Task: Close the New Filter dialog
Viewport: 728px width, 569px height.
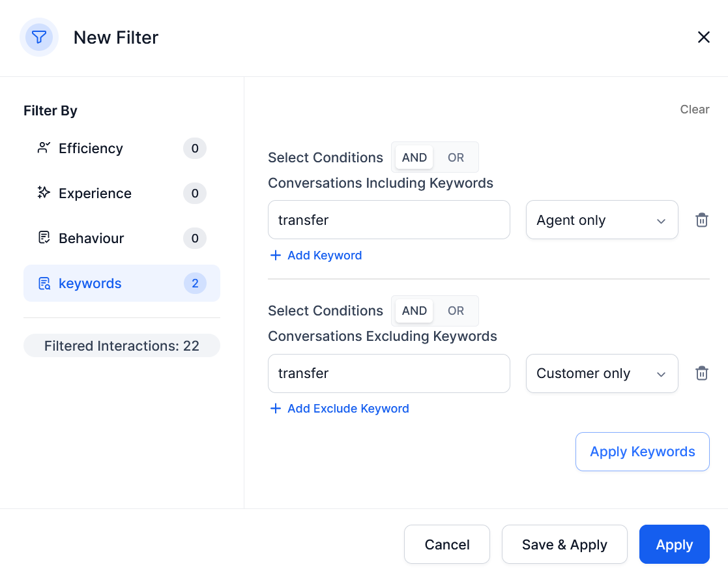Action: click(x=703, y=37)
